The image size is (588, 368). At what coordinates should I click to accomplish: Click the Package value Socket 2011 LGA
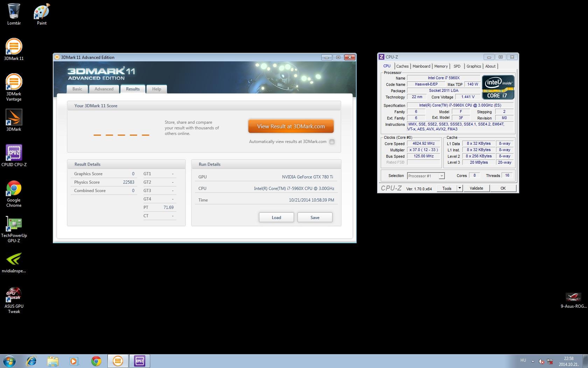coord(444,90)
